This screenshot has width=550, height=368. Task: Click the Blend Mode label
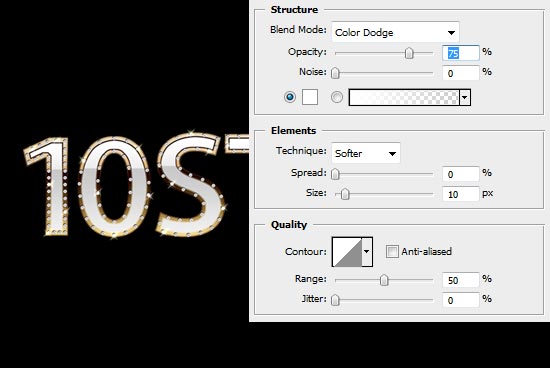299,30
